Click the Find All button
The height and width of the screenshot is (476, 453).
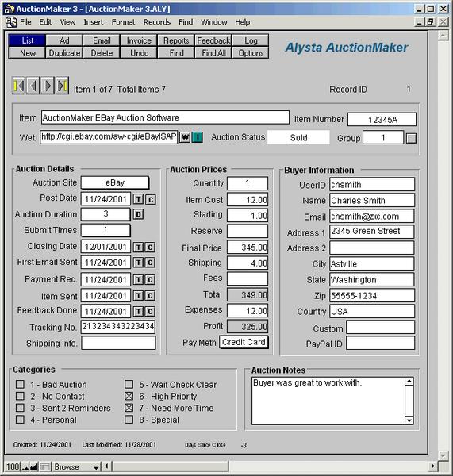[213, 53]
